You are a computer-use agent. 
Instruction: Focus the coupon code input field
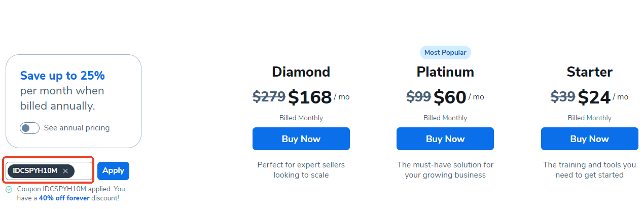(84, 171)
